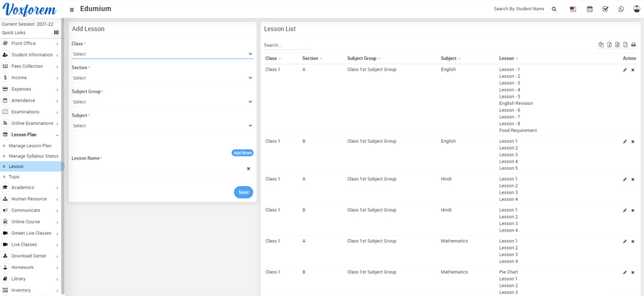Open Topic under Lesson Plan
The width and height of the screenshot is (644, 296).
coord(14,177)
